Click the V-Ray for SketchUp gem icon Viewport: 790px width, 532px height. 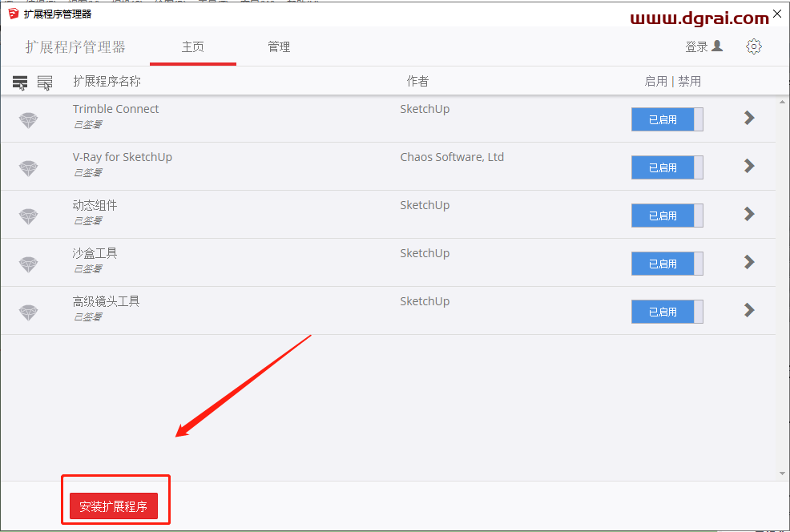pos(28,168)
